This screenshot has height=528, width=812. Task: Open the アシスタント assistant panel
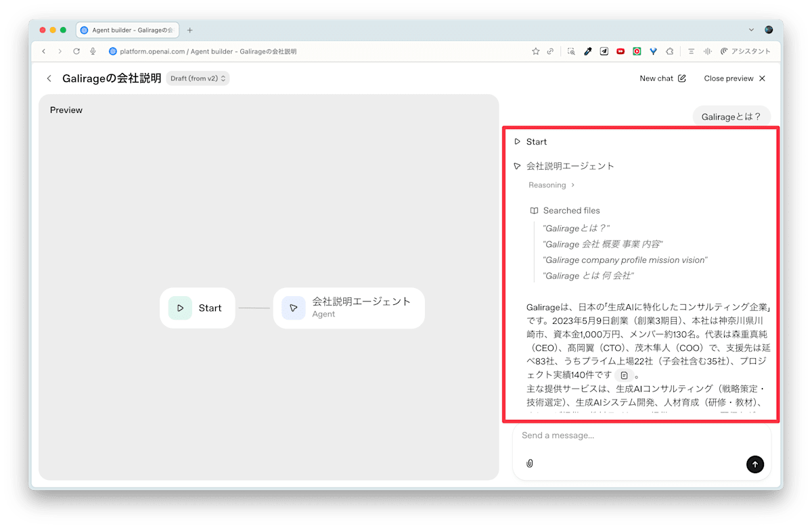[746, 51]
